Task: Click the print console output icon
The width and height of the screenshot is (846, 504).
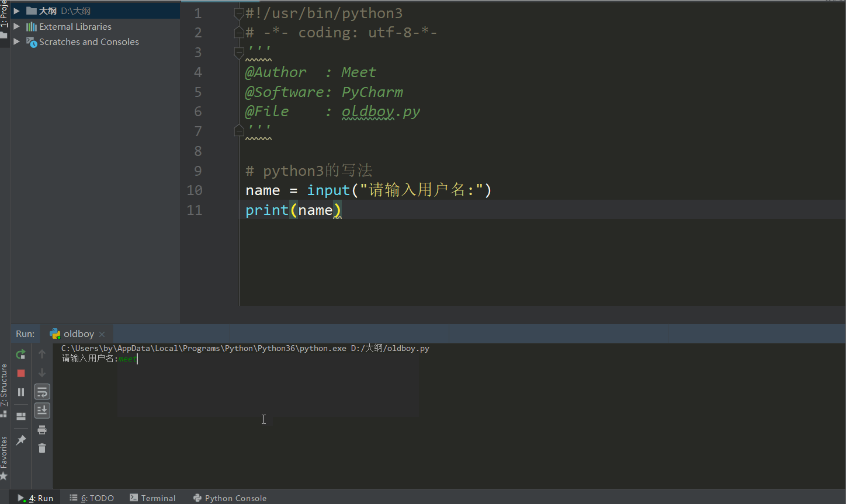Action: [x=42, y=430]
